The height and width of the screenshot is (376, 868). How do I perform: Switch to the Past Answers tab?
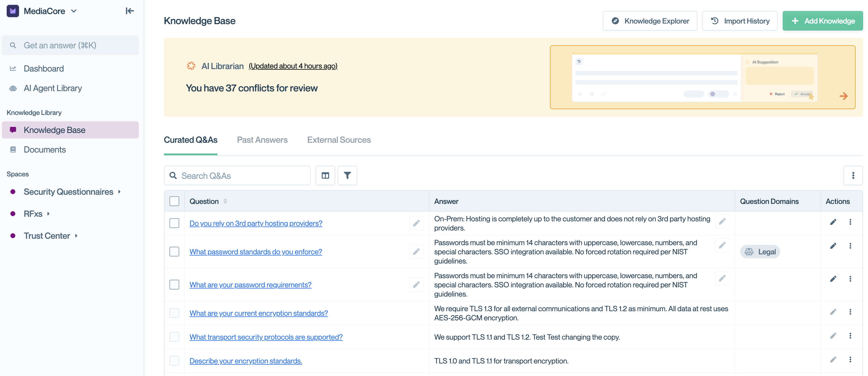point(262,140)
